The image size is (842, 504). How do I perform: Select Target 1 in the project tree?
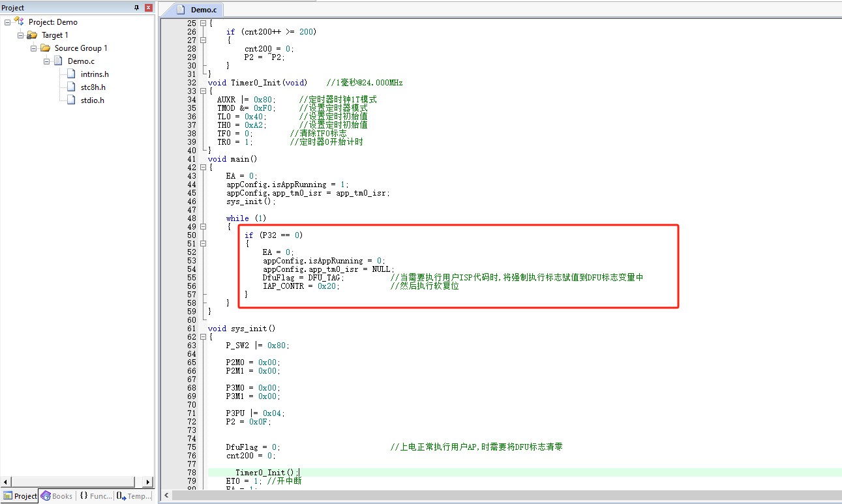point(55,35)
